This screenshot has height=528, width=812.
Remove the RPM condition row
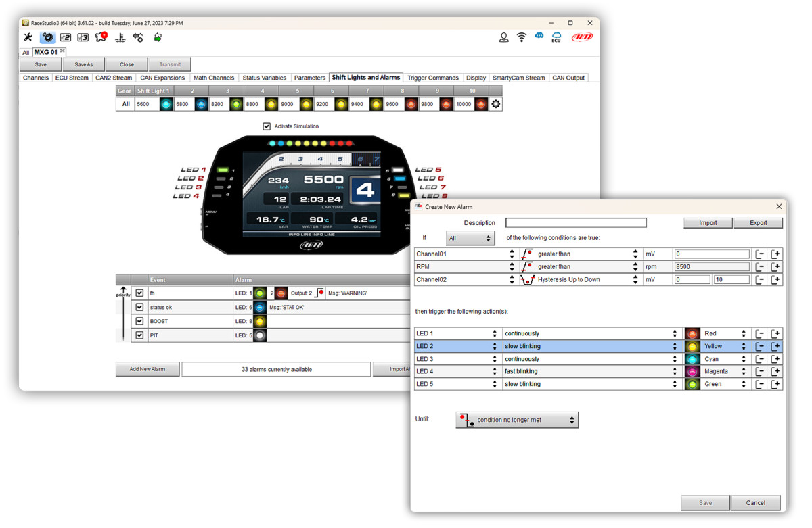[760, 267]
